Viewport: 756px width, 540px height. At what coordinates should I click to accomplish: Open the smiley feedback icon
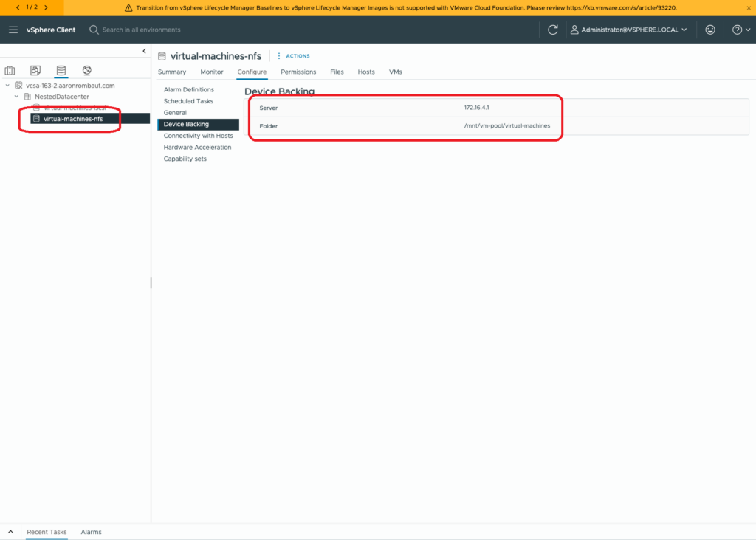[710, 30]
